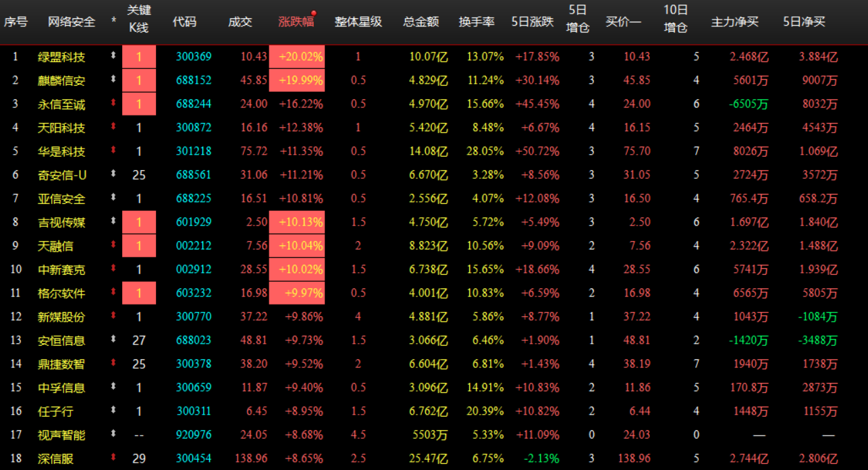
Task: Sort by the 换手率 column header
Action: pos(477,22)
